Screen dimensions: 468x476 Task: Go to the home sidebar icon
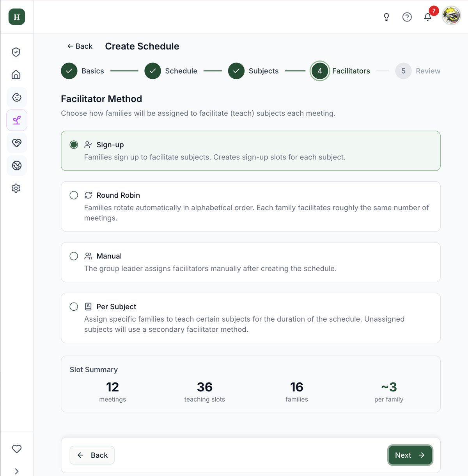pos(16,75)
